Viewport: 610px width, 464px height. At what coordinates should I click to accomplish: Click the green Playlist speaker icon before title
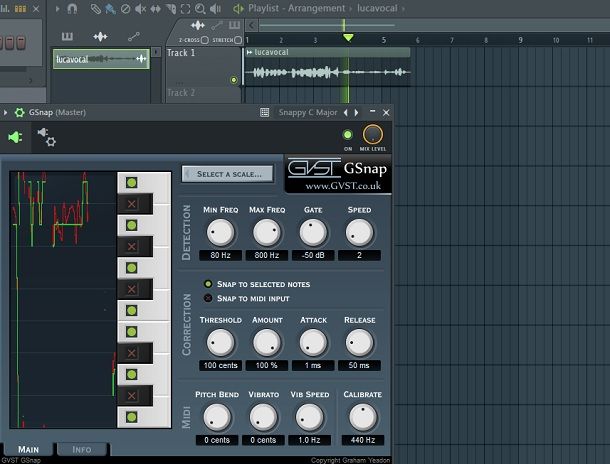[x=238, y=8]
